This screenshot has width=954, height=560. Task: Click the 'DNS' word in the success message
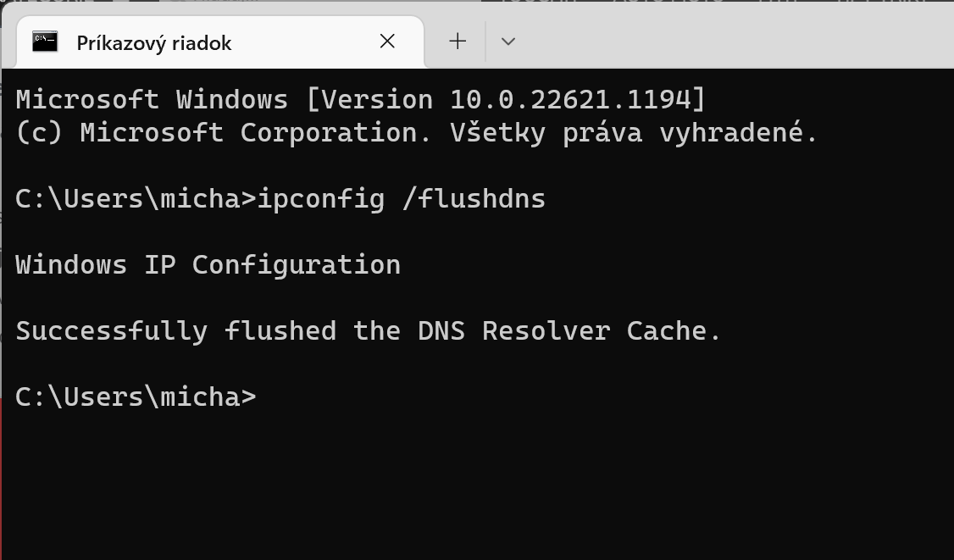(x=441, y=330)
